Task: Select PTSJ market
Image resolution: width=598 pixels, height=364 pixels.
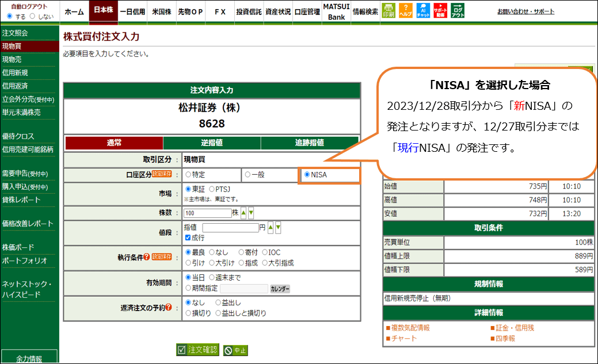Action: point(212,189)
